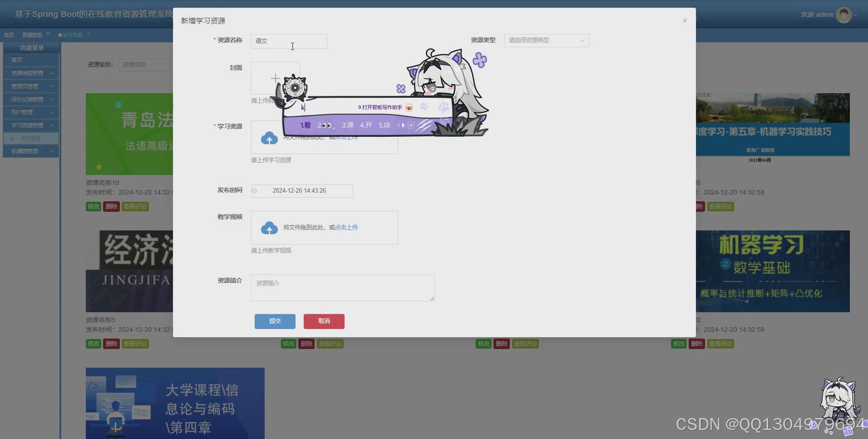Open the IME candidate expand arrow
This screenshot has width=868, height=439.
point(411,125)
